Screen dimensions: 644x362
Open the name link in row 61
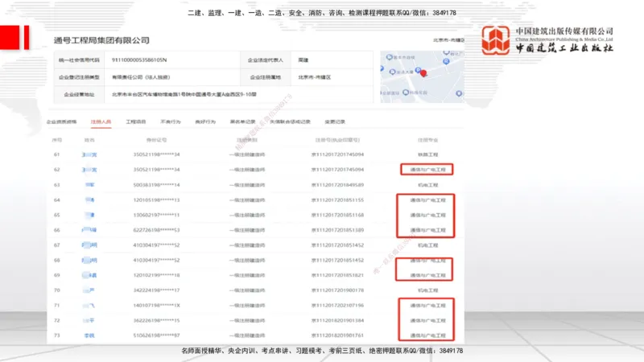pyautogui.click(x=89, y=154)
